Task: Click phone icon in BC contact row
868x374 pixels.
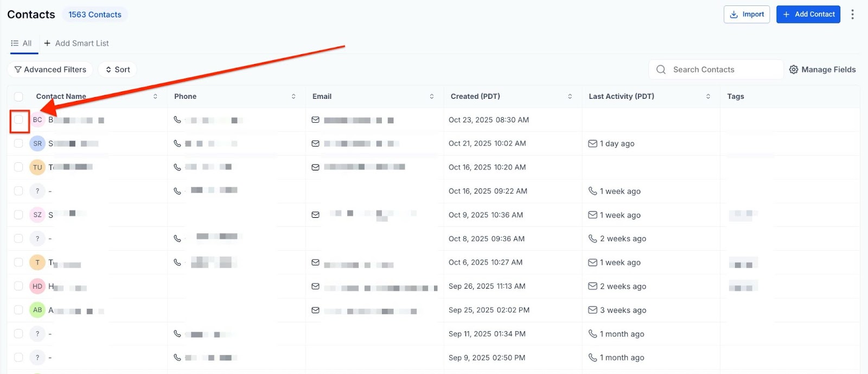Action: point(177,119)
